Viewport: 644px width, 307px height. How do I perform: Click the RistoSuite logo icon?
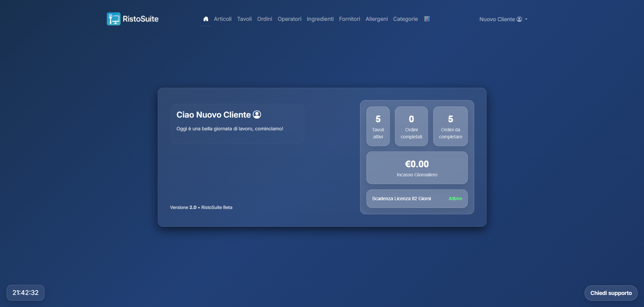114,19
